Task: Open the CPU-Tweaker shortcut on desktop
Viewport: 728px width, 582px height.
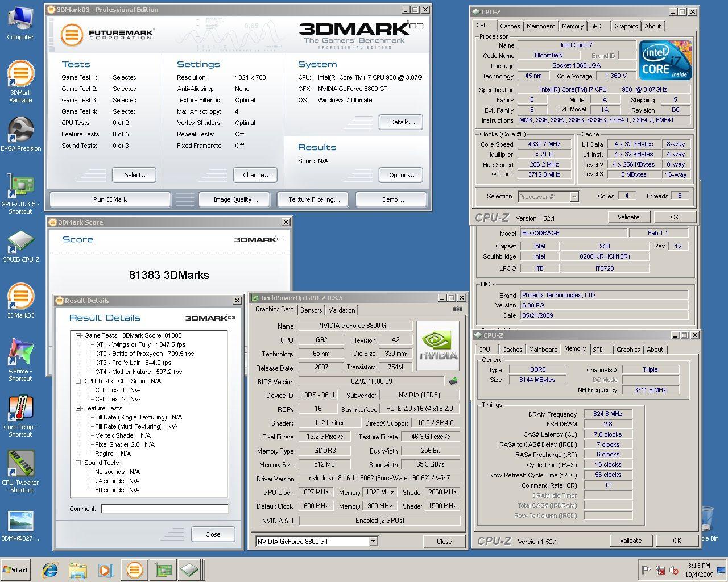Action: pos(20,472)
